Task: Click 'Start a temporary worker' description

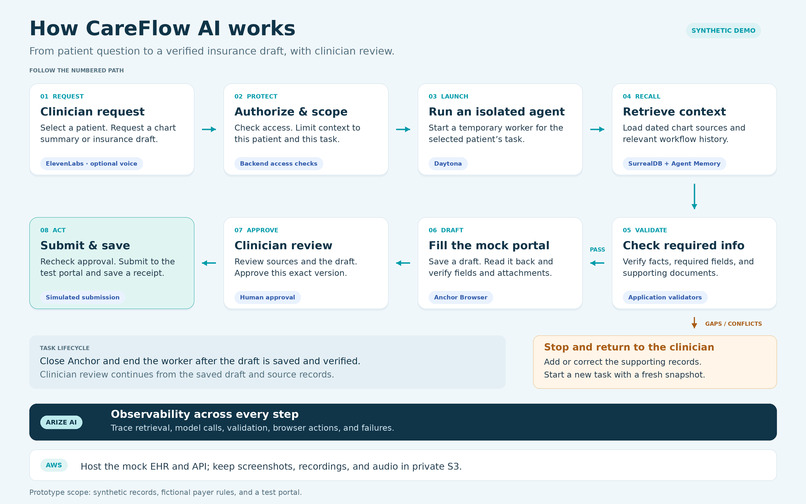Action: [x=496, y=133]
